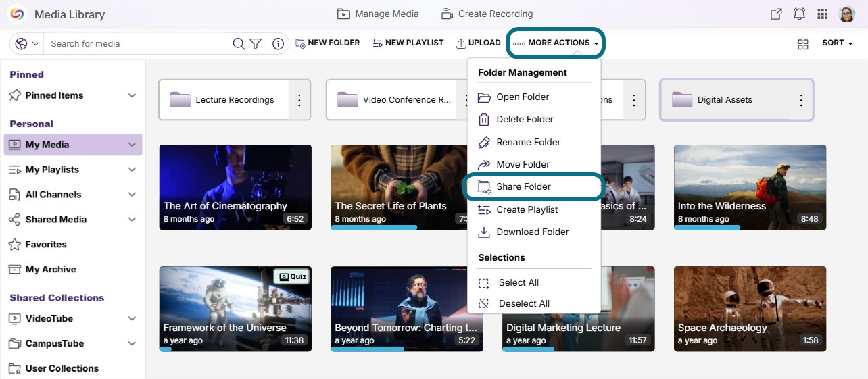Click Quiz badge on Framework of the Universe
The height and width of the screenshot is (379, 868).
coord(291,276)
